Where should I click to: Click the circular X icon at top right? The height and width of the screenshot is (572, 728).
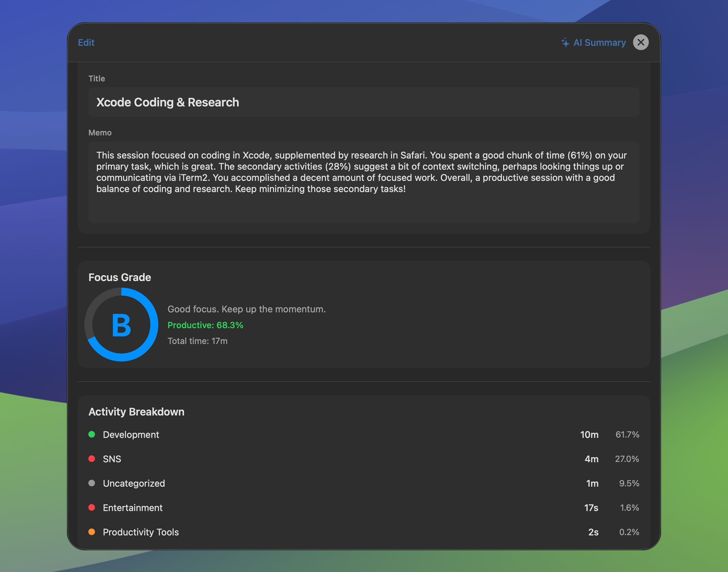point(641,42)
